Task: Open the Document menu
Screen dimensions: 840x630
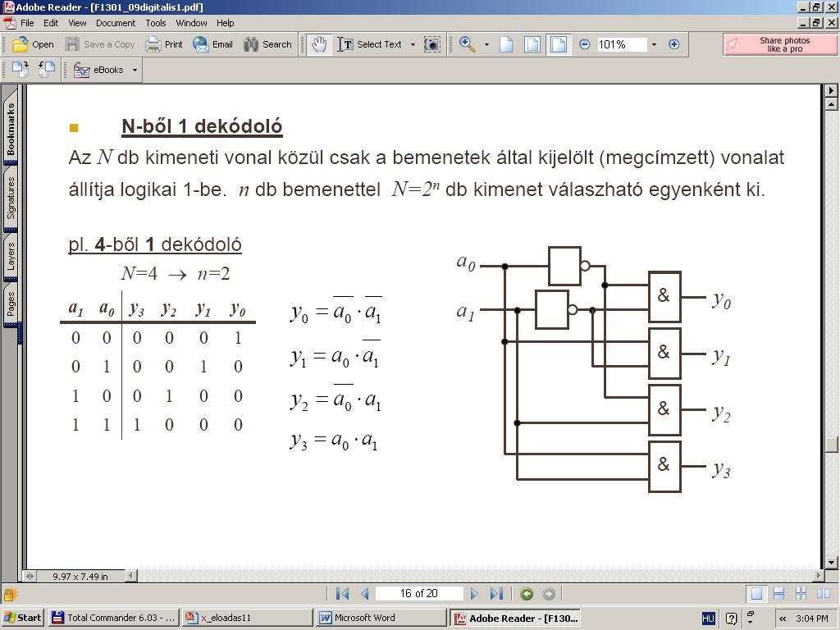Action: pos(116,23)
